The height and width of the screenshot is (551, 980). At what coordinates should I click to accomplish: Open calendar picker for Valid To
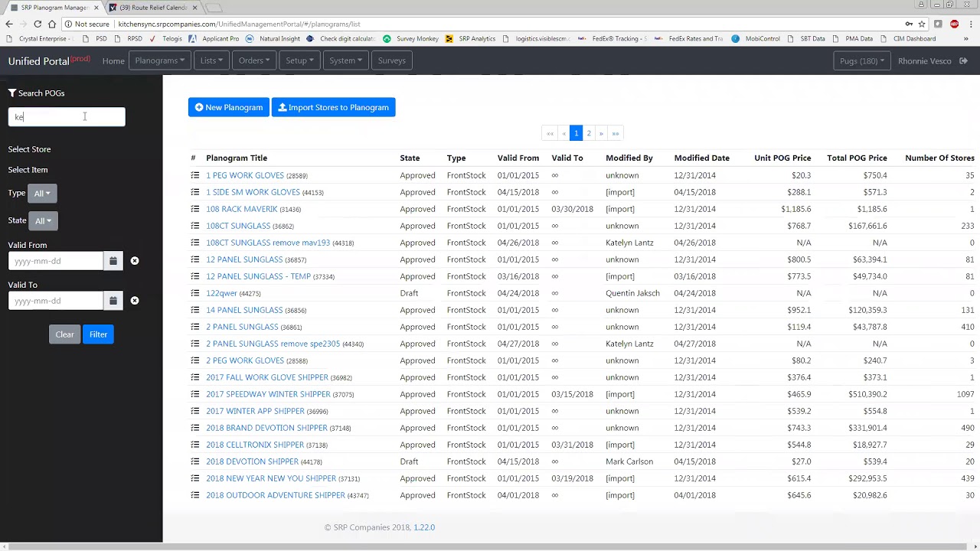(113, 301)
